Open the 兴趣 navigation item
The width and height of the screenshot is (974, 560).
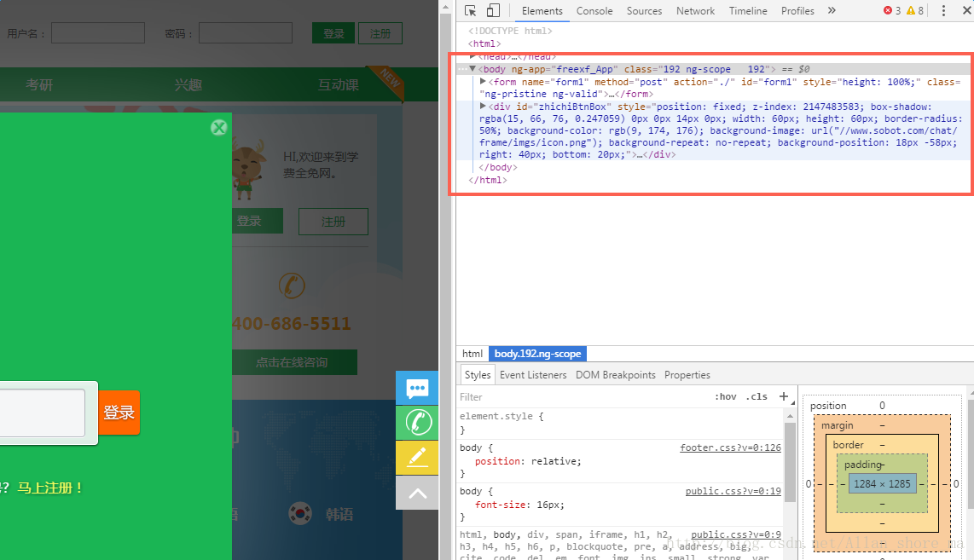coord(188,85)
